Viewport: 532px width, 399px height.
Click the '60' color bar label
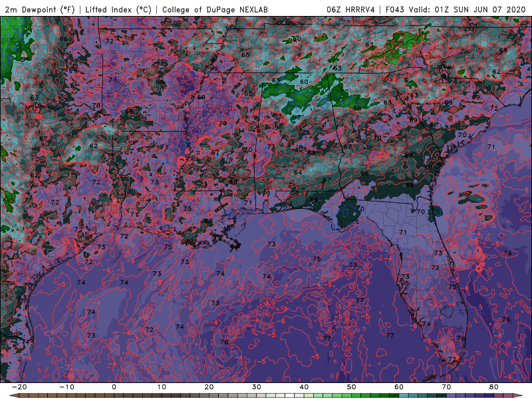coord(399,387)
